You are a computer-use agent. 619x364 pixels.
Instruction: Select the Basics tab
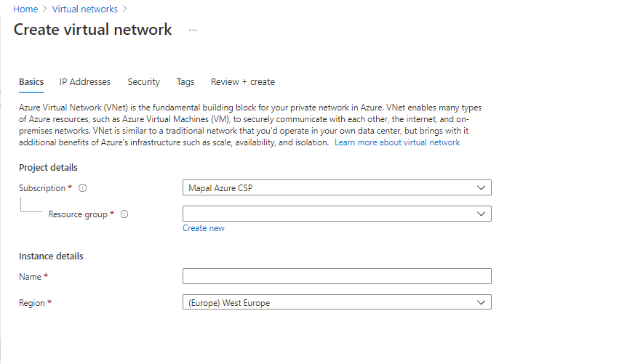pyautogui.click(x=31, y=82)
